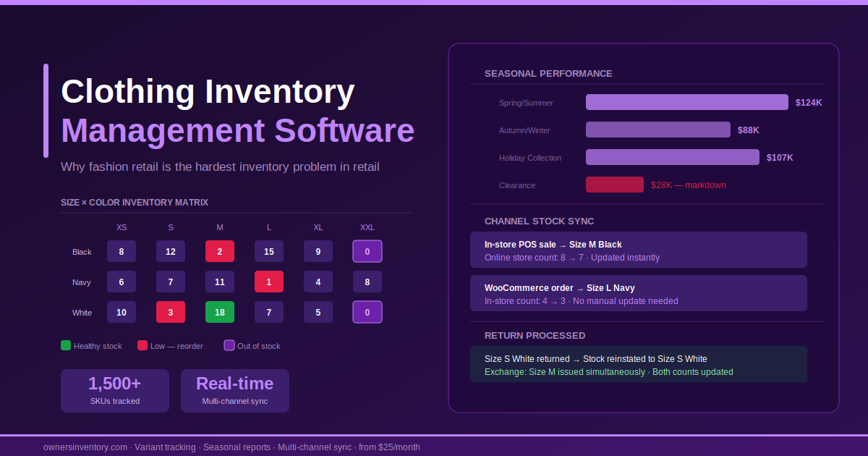Select the out-of-stock Black XXL cell
The height and width of the screenshot is (456, 868).
tap(367, 251)
